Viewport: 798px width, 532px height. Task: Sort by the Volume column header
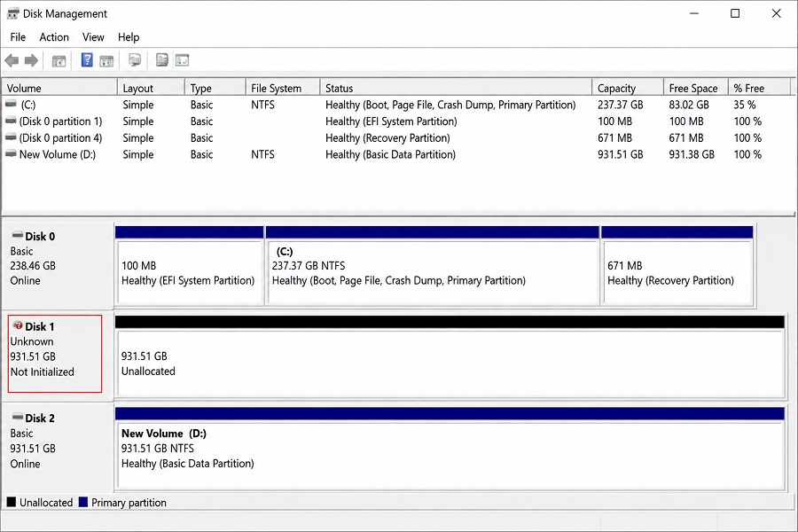click(x=59, y=88)
